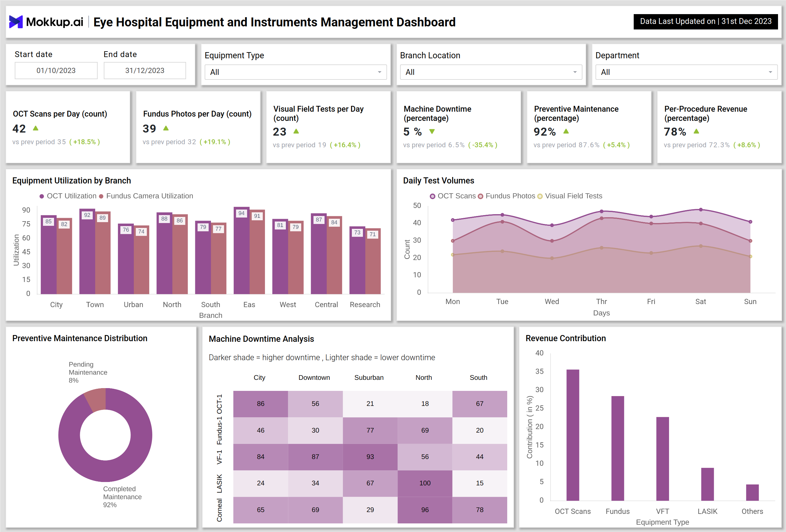
Task: Click the up arrow beside Preventive Maintenance 92%
Action: (566, 131)
